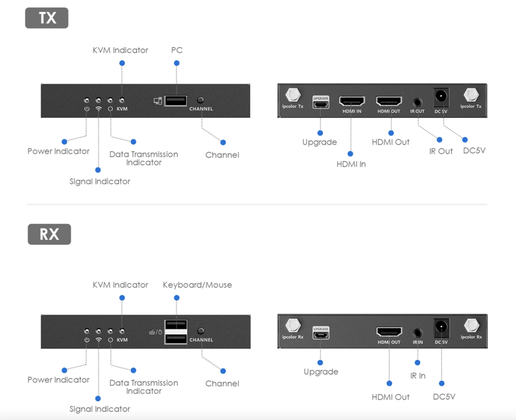Click the TX "HDMI In" callout label
Image resolution: width=516 pixels, height=420 pixels.
(x=351, y=164)
